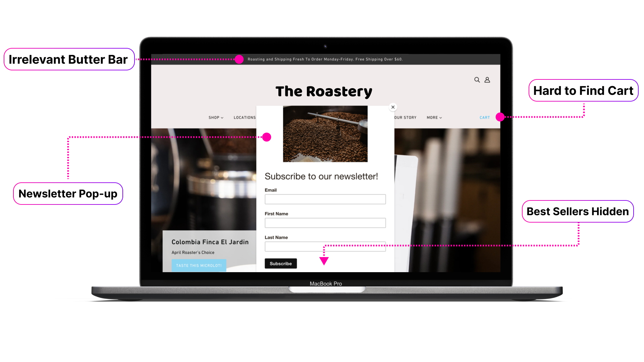Click the CART icon in nav bar
This screenshot has height=362, width=644.
pyautogui.click(x=485, y=118)
